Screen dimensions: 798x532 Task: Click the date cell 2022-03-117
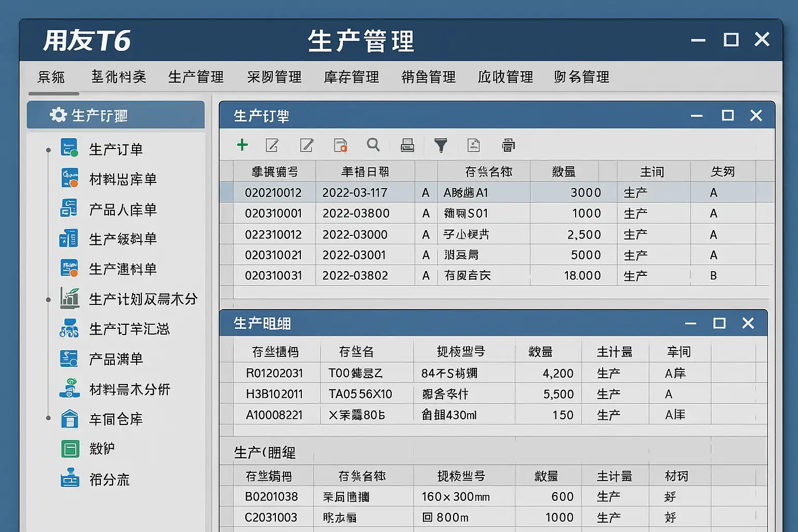point(355,193)
